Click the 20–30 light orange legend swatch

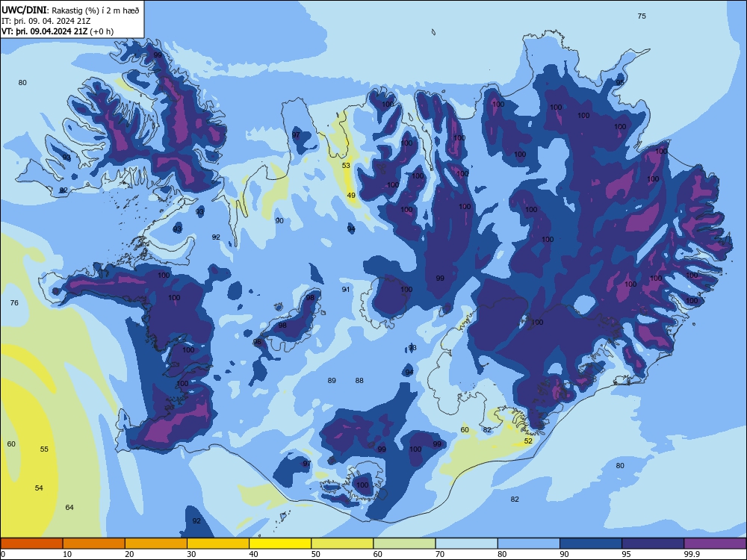point(156,544)
